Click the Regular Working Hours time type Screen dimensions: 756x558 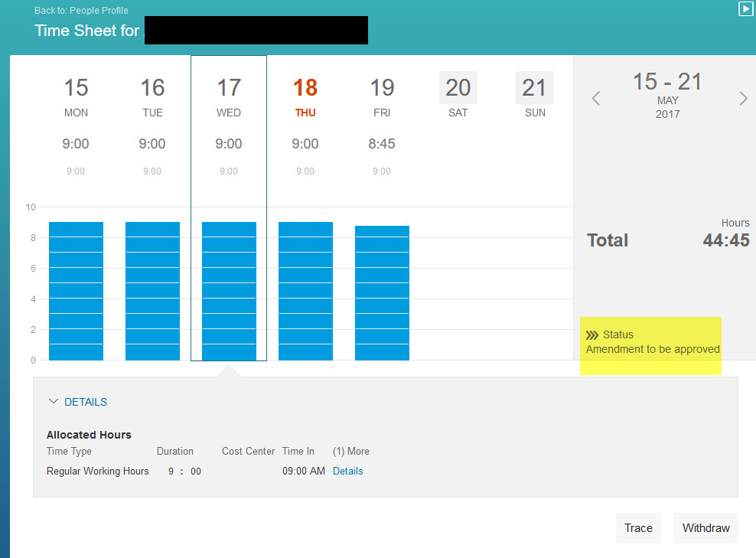97,472
